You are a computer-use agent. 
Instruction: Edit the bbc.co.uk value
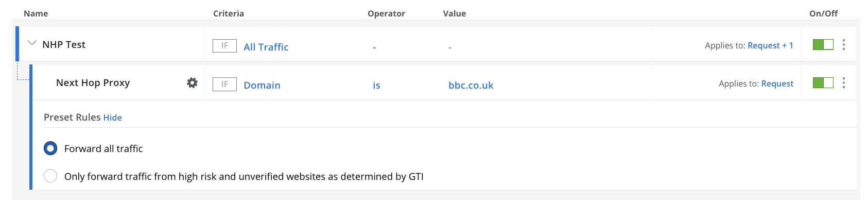[x=471, y=85]
